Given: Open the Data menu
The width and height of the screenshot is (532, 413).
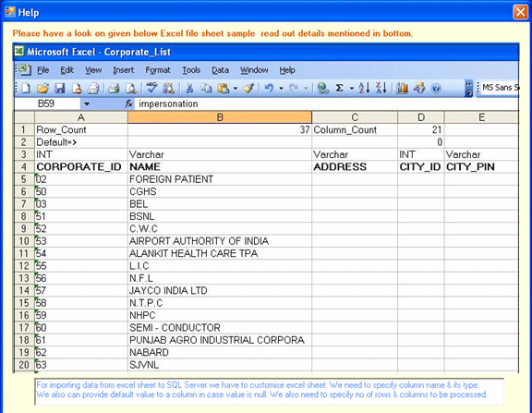Looking at the screenshot, I should 220,70.
